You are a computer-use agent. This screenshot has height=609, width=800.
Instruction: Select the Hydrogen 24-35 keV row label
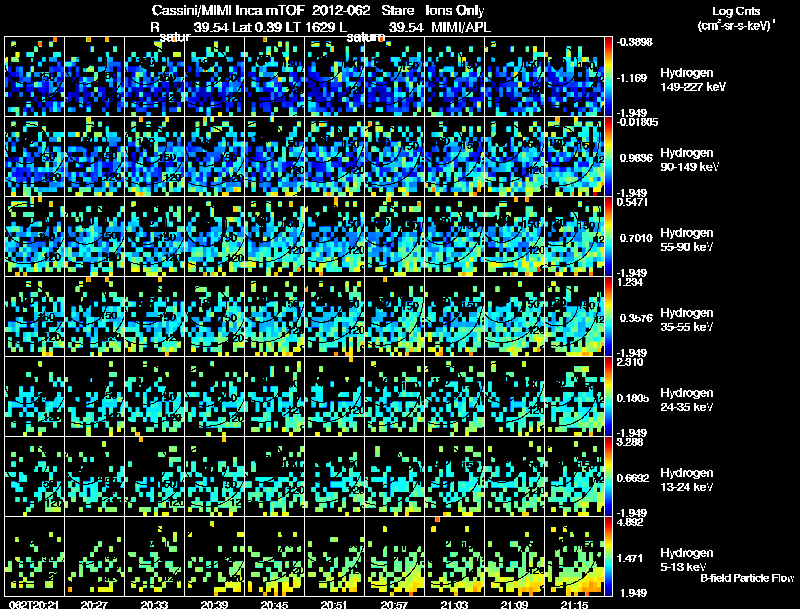(687, 400)
